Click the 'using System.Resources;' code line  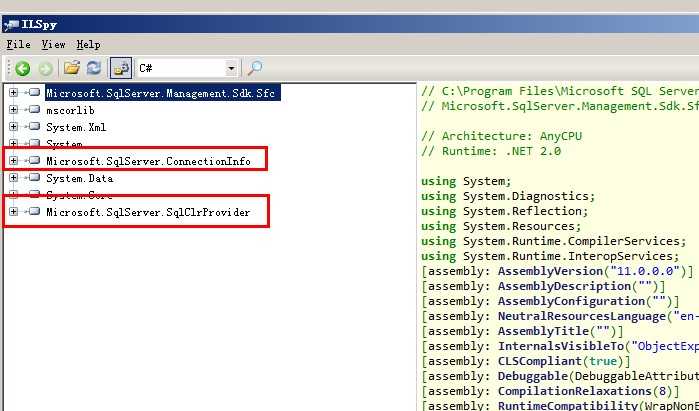click(501, 226)
